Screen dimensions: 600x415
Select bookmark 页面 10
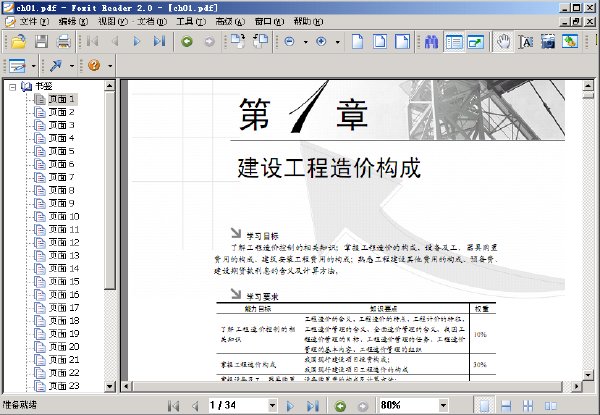64,216
